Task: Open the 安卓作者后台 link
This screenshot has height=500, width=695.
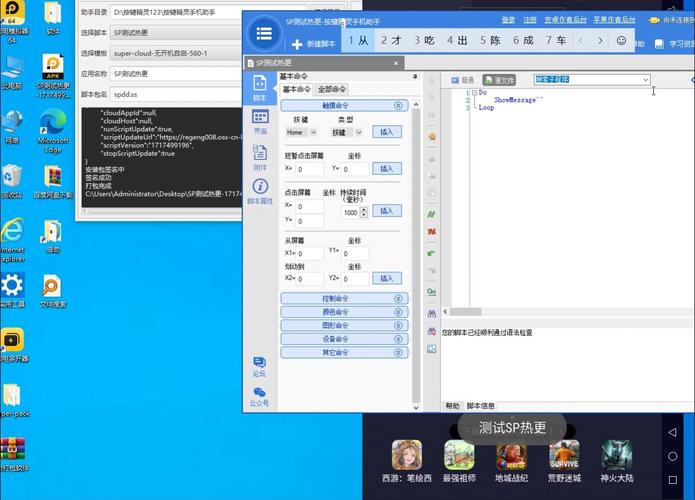Action: pos(565,20)
